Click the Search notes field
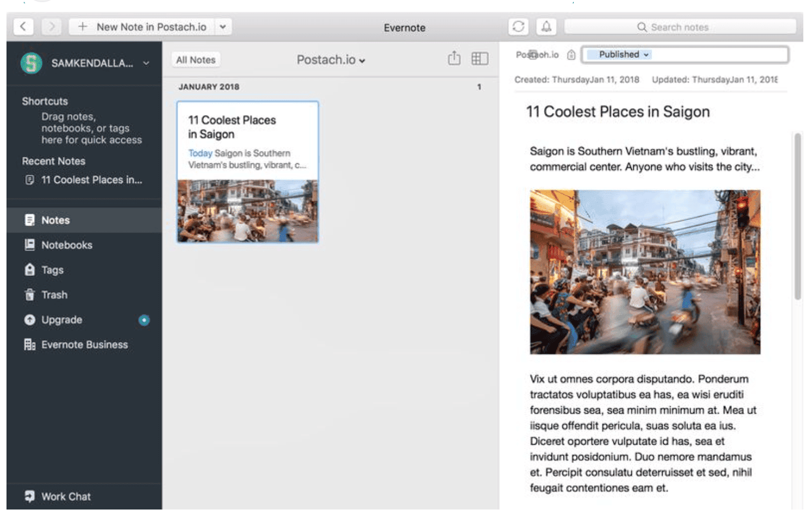The image size is (812, 516). pyautogui.click(x=680, y=27)
